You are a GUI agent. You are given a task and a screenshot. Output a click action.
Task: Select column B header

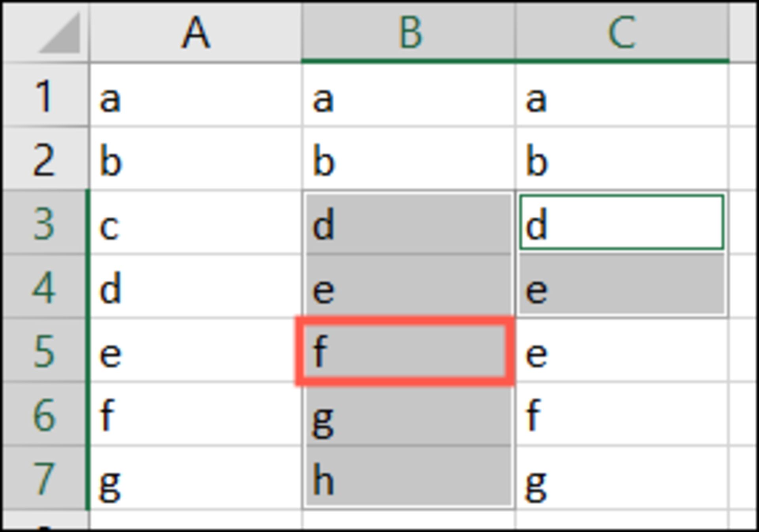(x=409, y=32)
